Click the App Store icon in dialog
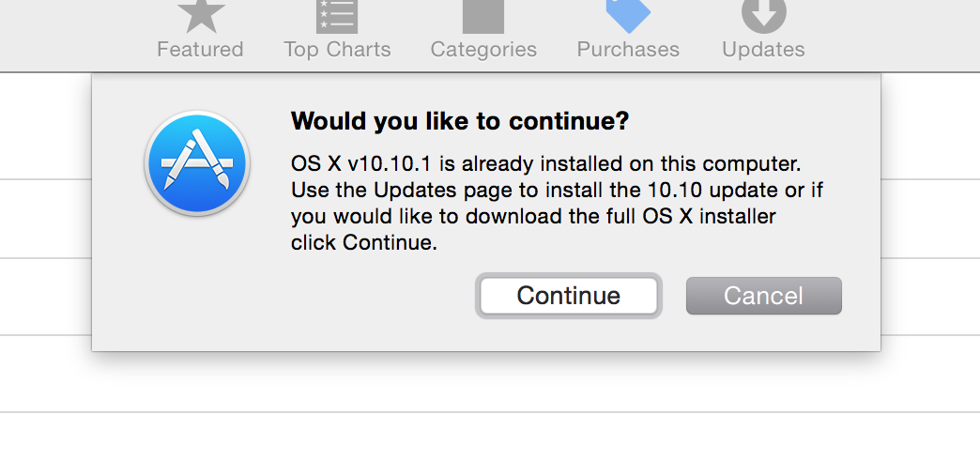The width and height of the screenshot is (980, 460). 197,163
